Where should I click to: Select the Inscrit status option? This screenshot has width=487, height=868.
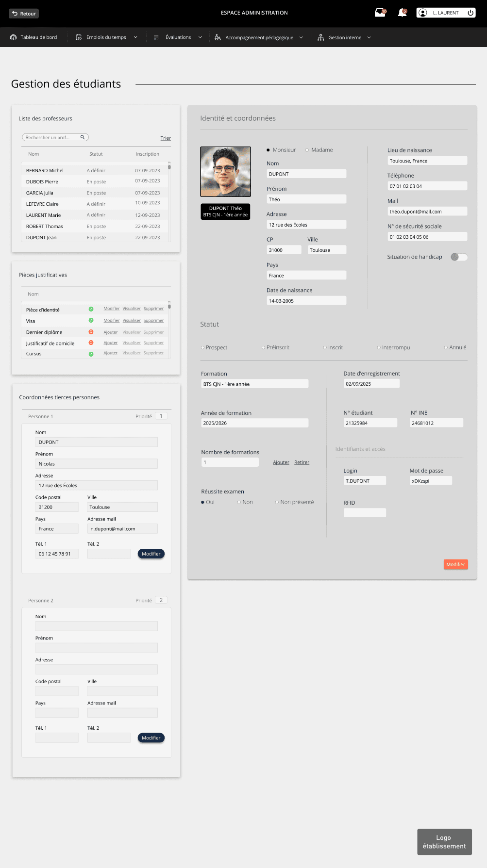click(325, 347)
